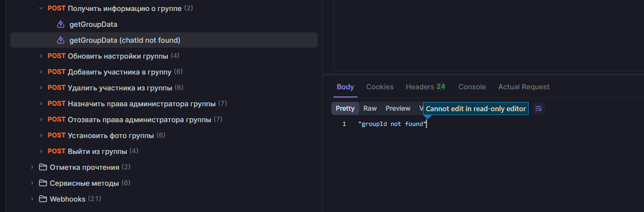Expand the Webhooks folder chevron
Image resolution: width=644 pixels, height=212 pixels.
point(32,199)
